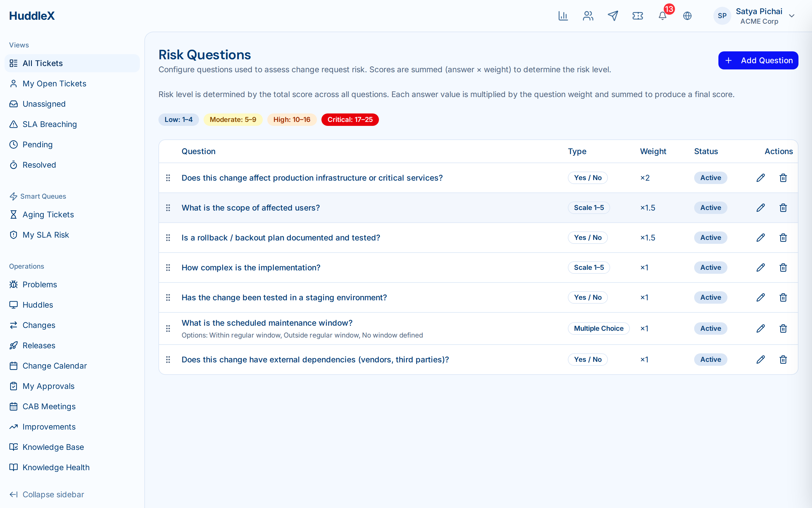Click the globe language icon
The image size is (812, 508).
tap(687, 16)
